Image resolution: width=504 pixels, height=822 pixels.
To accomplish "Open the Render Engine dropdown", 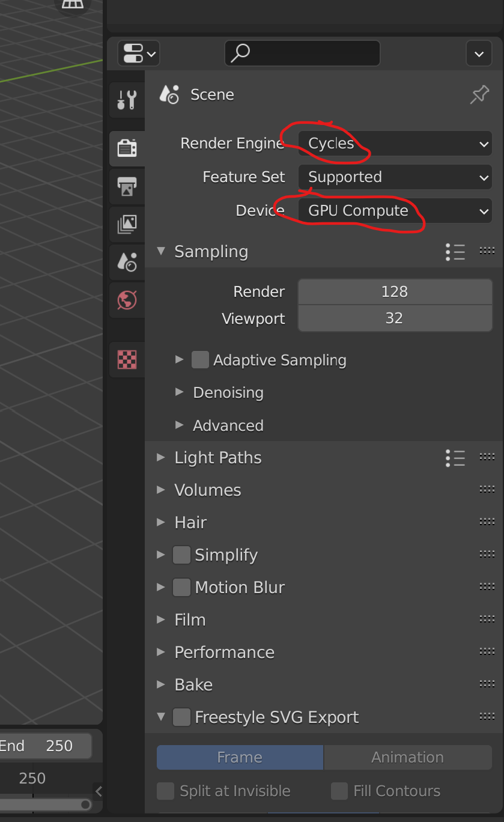I will coord(395,144).
